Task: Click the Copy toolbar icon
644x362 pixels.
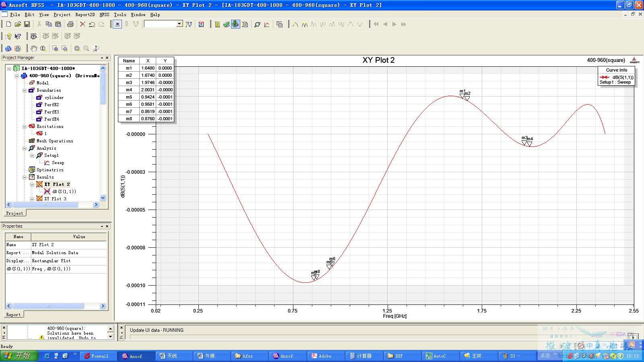Action: coord(49,24)
